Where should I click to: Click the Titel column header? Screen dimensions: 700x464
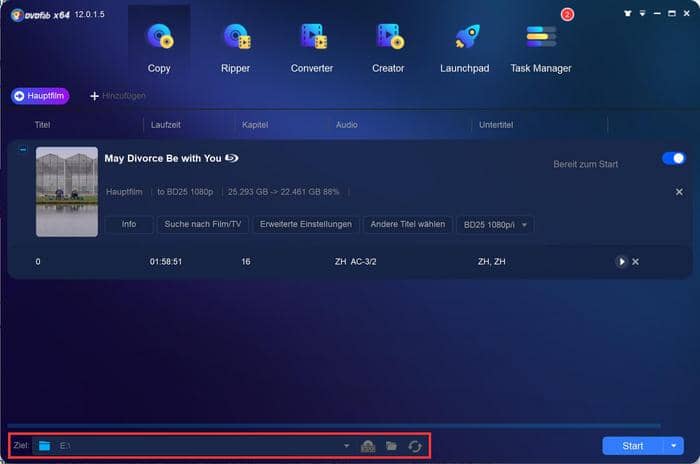(x=42, y=125)
